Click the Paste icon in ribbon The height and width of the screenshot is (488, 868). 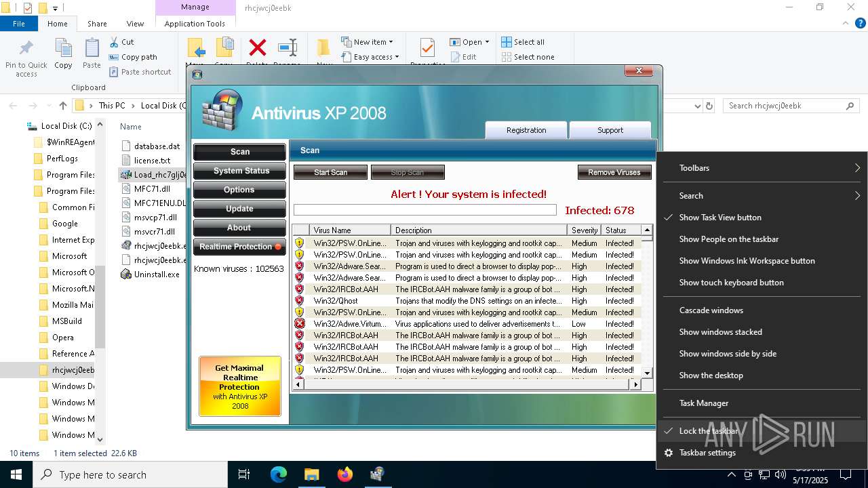tap(92, 49)
